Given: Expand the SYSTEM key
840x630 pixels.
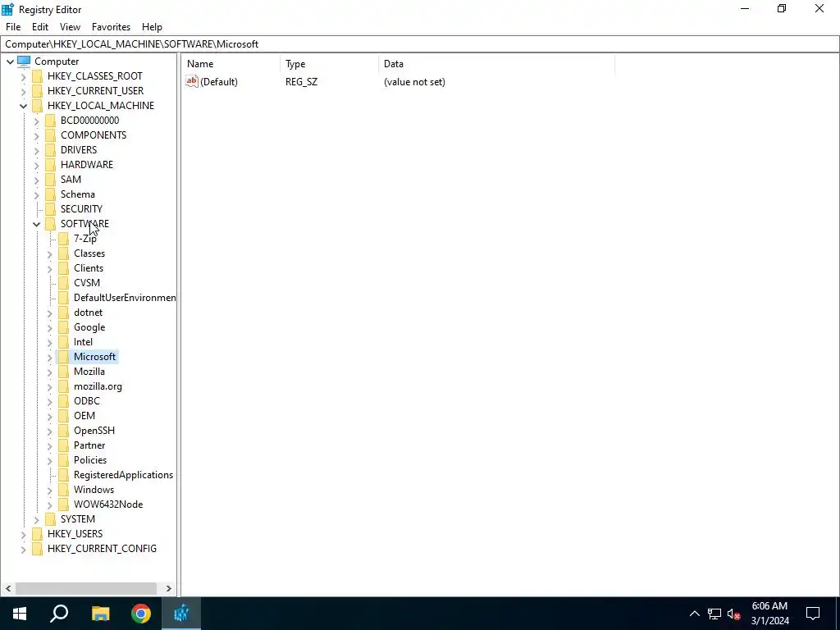Looking at the screenshot, I should 36,519.
